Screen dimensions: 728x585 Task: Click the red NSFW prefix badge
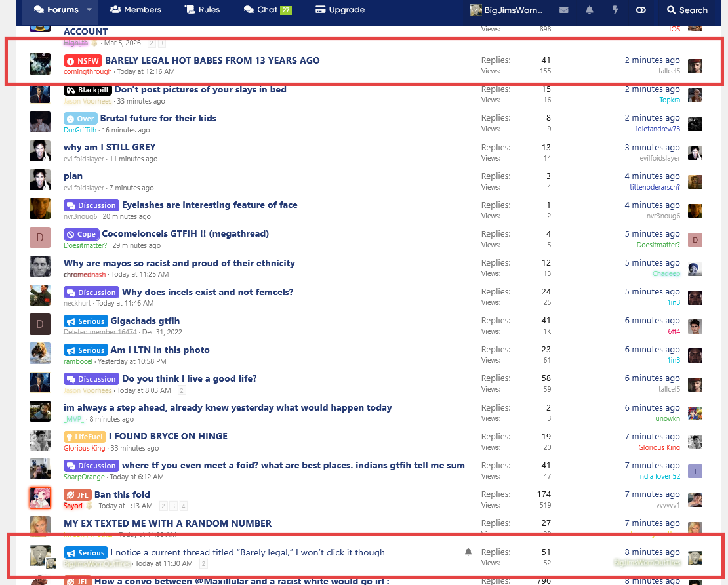coord(83,61)
